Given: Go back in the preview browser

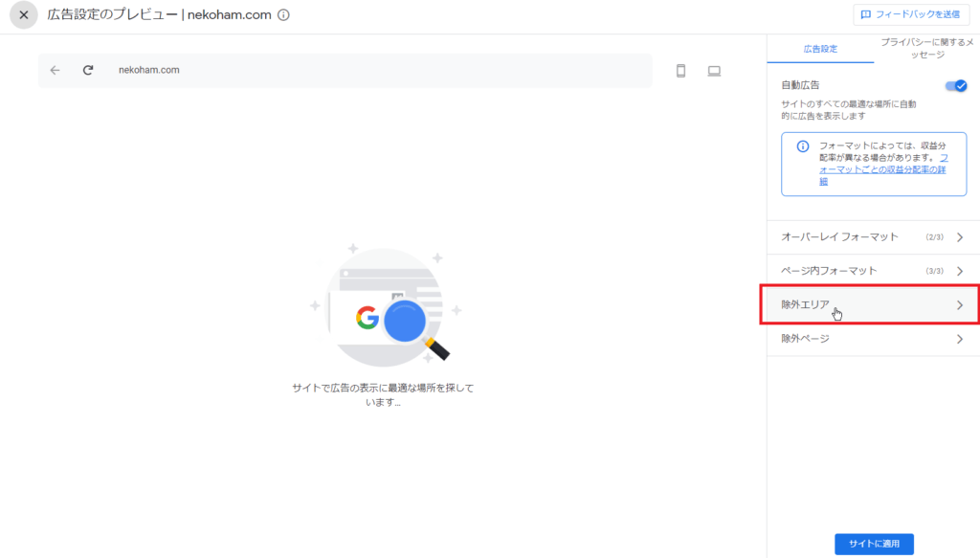Looking at the screenshot, I should click(x=55, y=70).
